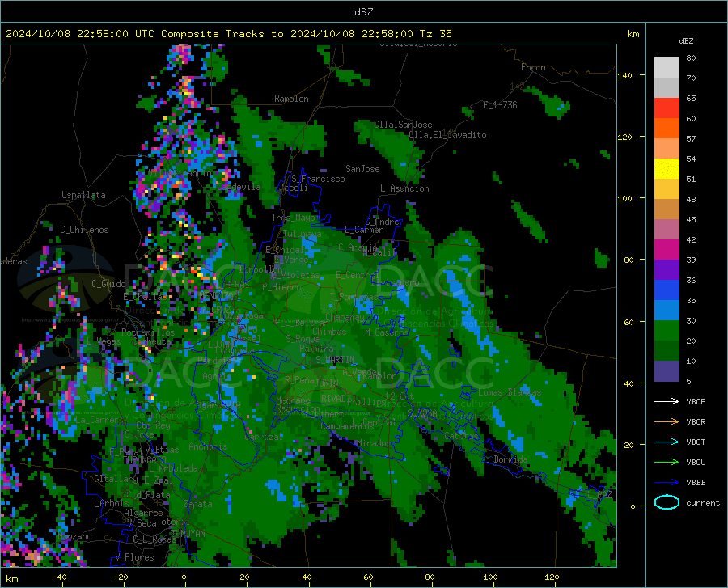The width and height of the screenshot is (728, 588).
Task: Click the green VBCU arrow legend icon
Action: 667,462
